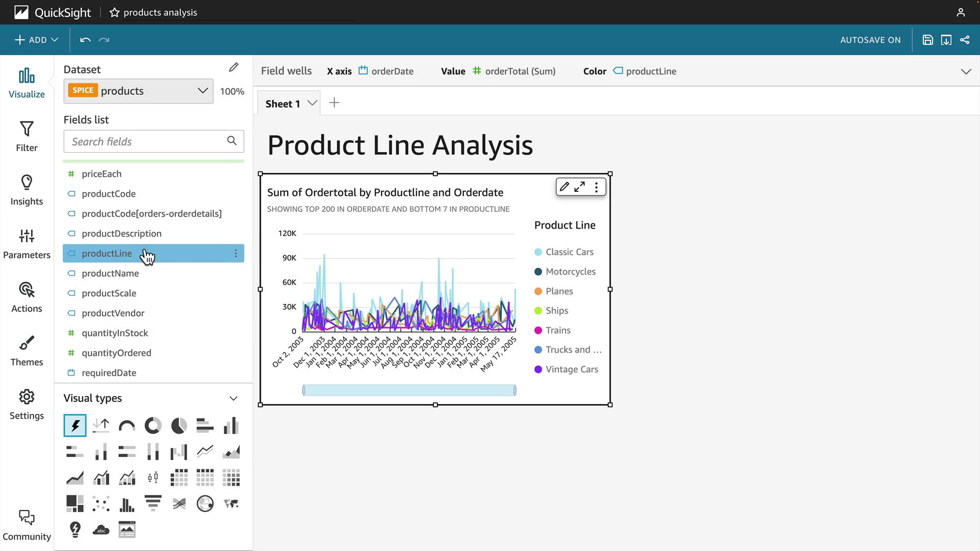
Task: Open the Filter pane tab
Action: pyautogui.click(x=27, y=136)
